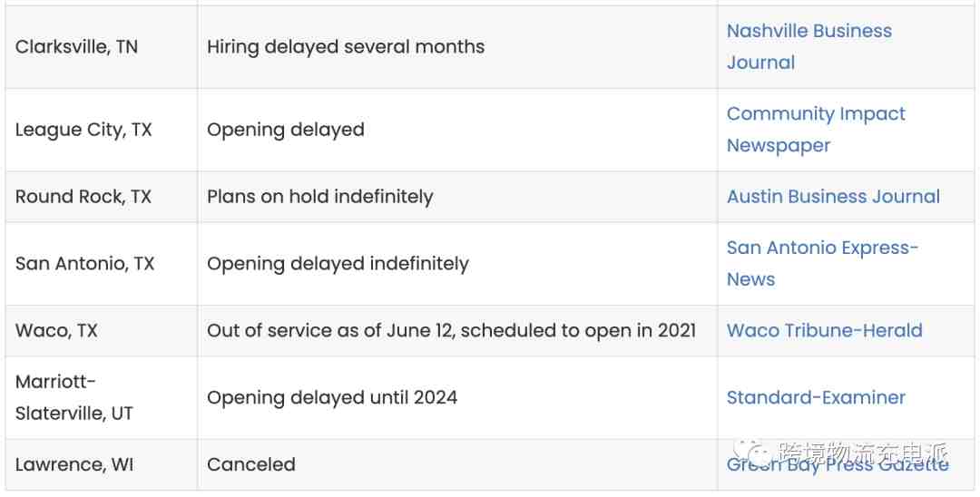Click the "Canceled" status cell
Viewport: 980px width, 497px height.
coord(251,464)
